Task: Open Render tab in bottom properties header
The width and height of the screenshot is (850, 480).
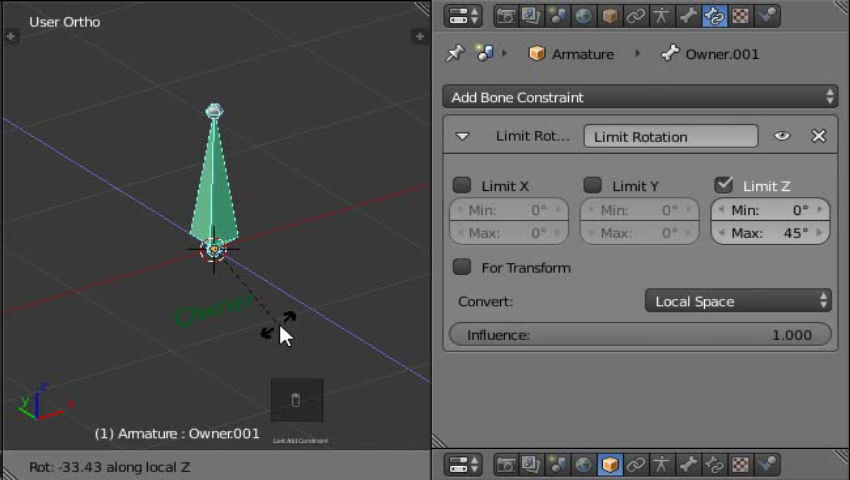Action: pos(505,465)
